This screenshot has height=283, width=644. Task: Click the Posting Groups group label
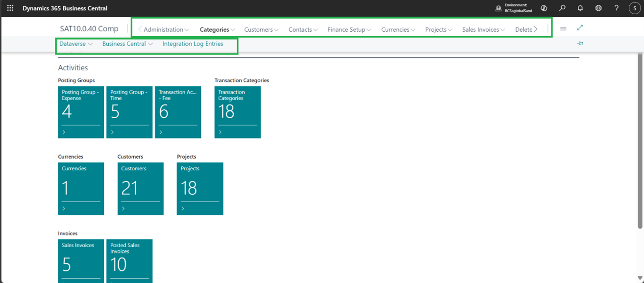tap(76, 80)
